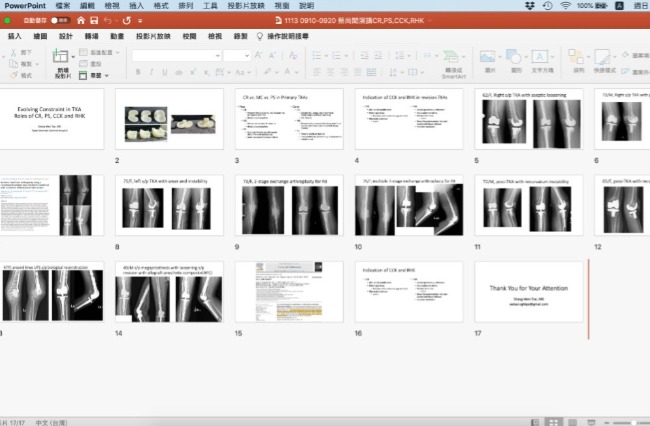Click the Quick Styles (快速樣式) icon

pos(603,59)
